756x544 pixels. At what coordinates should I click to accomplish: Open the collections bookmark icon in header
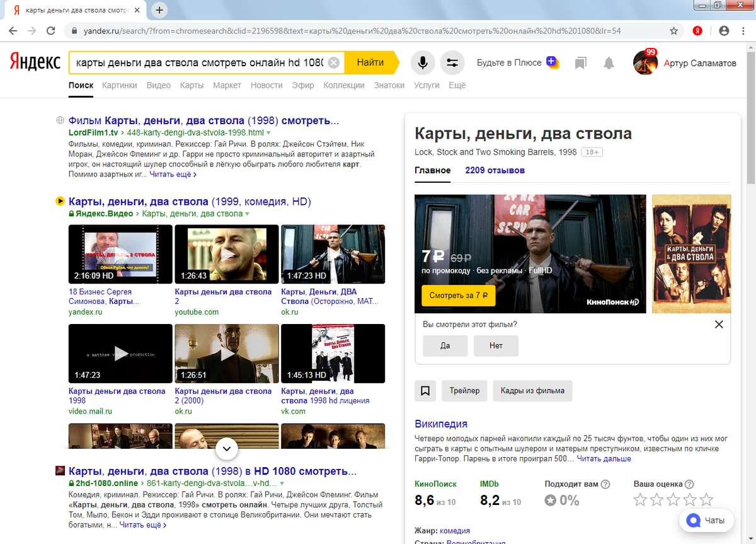pos(580,62)
